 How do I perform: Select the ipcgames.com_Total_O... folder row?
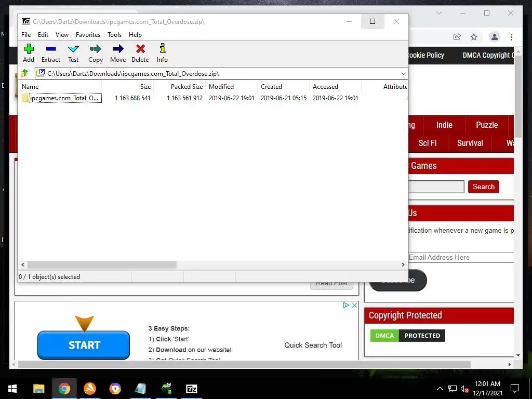click(65, 98)
